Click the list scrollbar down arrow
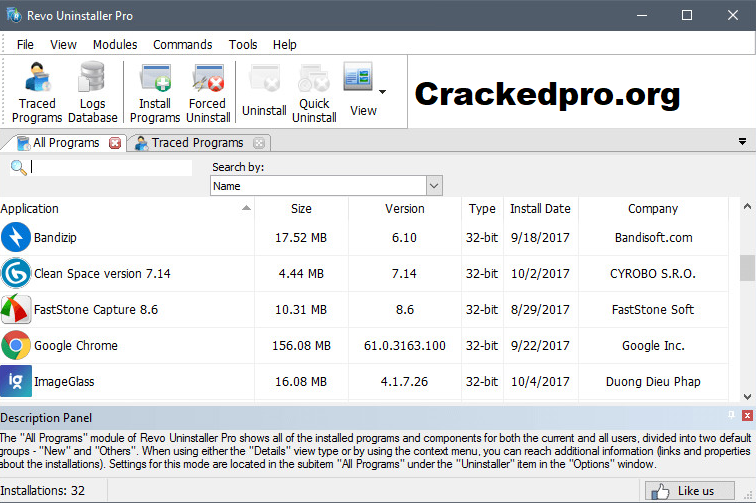Viewport: 756px width, 503px height. [x=747, y=397]
